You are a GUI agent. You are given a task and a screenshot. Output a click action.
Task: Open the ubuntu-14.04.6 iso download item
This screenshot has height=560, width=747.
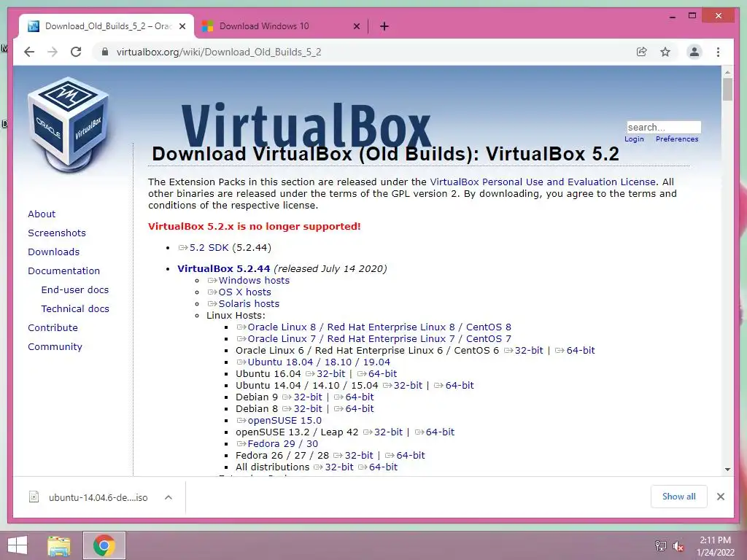98,497
